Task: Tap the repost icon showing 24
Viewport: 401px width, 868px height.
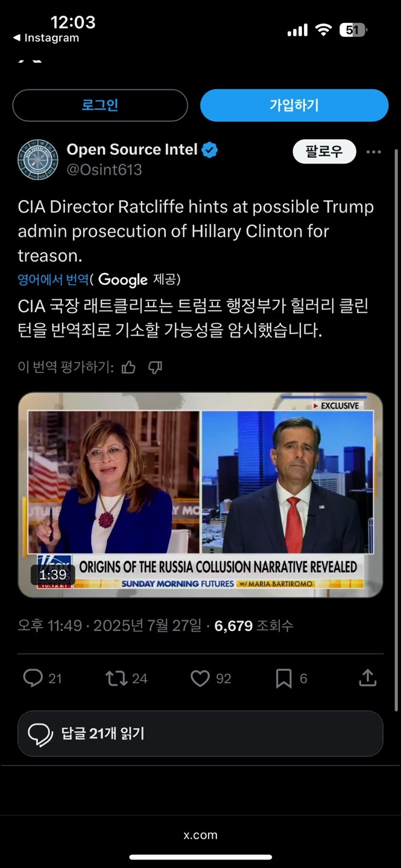Action: point(116,679)
